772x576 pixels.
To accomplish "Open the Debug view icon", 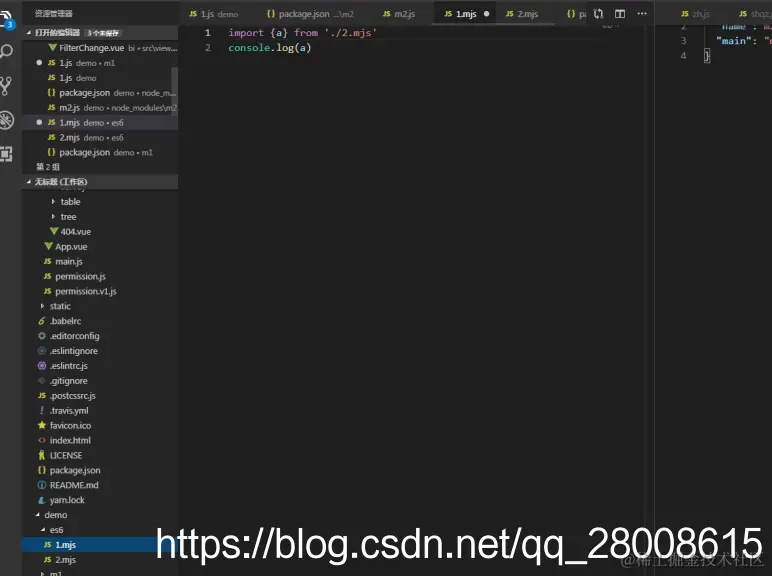I will click(6, 121).
